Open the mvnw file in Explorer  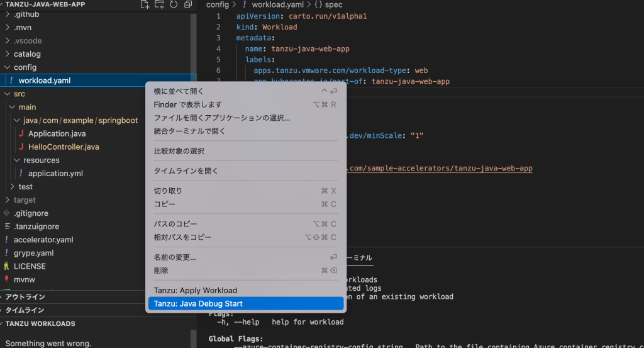[x=24, y=279]
